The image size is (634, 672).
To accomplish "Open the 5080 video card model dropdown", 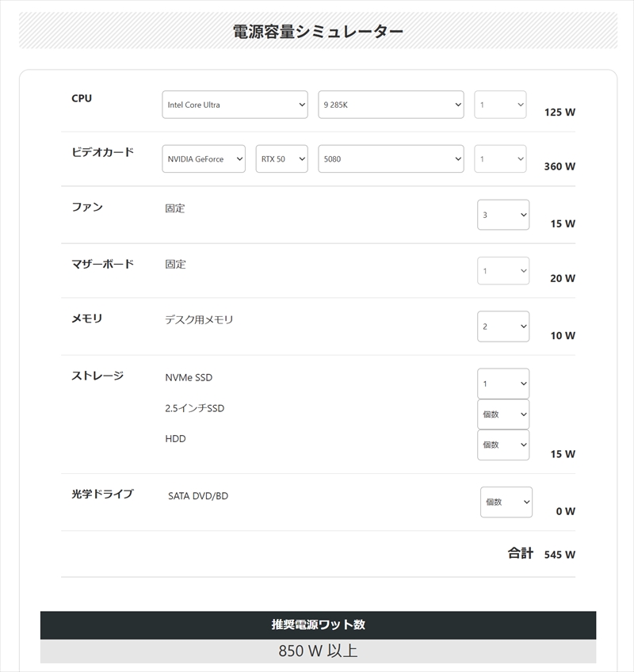I will [391, 158].
